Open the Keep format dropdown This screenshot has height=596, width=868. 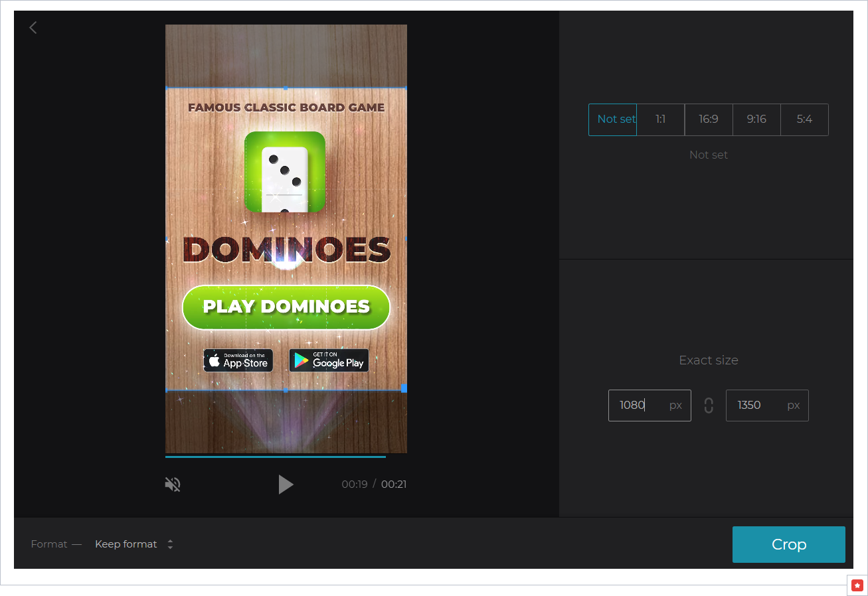click(x=126, y=544)
